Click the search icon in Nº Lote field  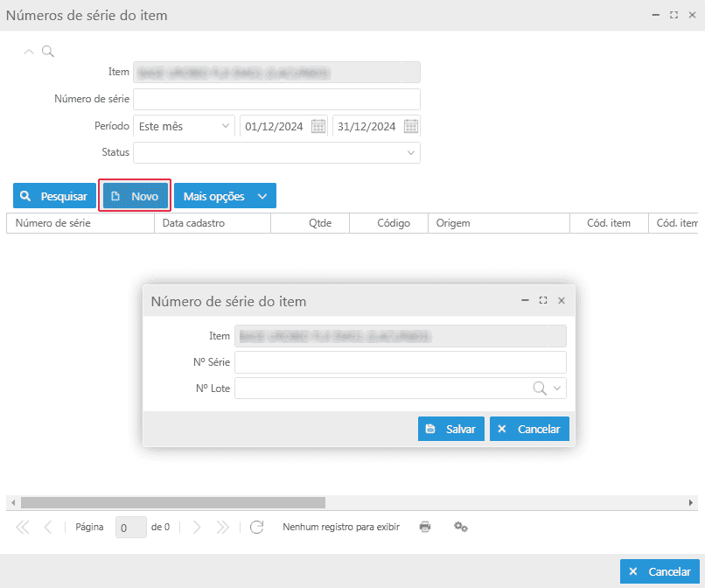[x=541, y=388]
